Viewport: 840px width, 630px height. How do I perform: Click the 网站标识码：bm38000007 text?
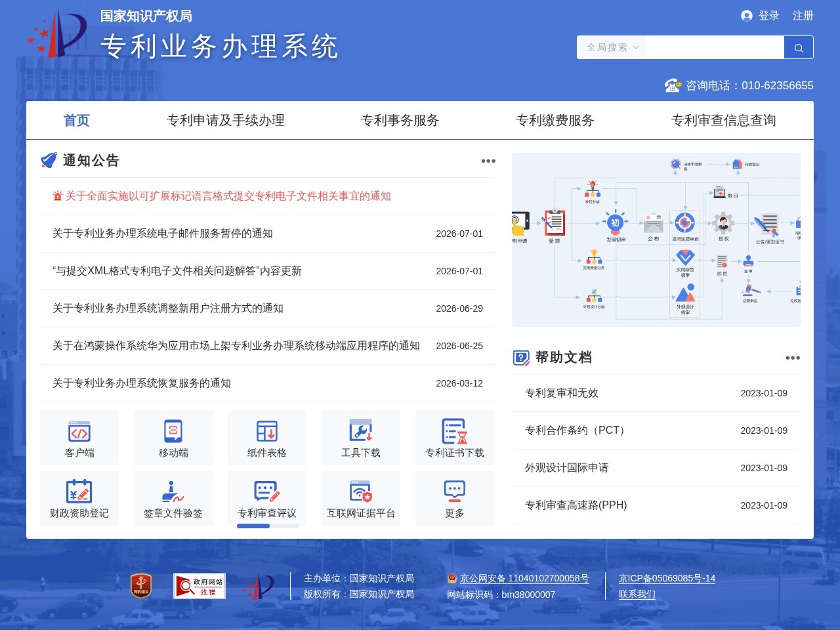(501, 595)
